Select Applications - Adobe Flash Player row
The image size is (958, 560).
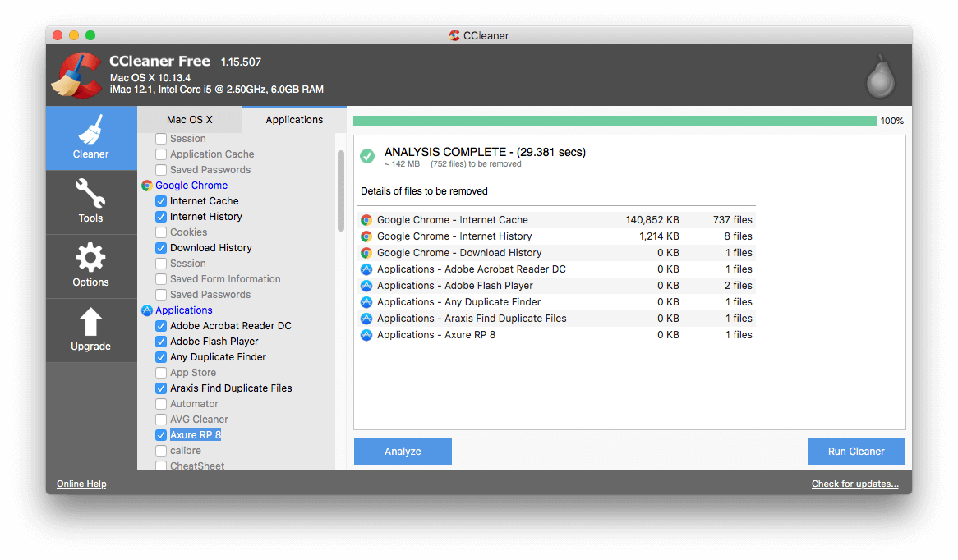click(x=556, y=286)
